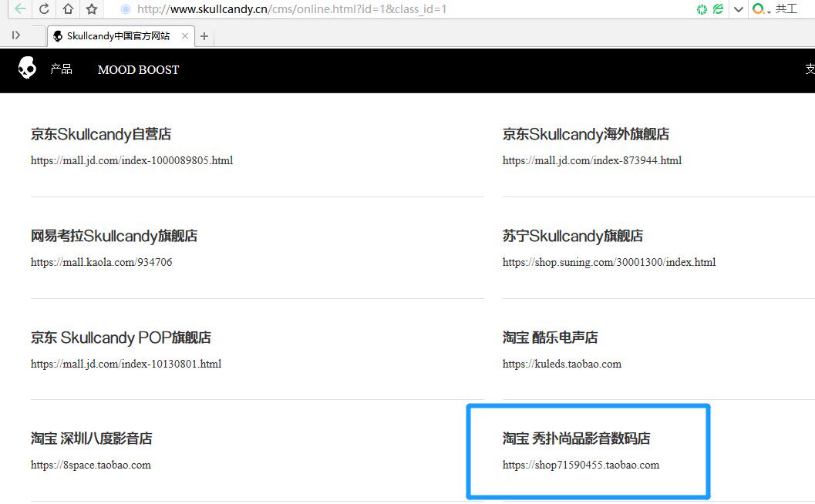Click the Skullcandy skull logo
Viewport: 815px width, 504px height.
[x=27, y=68]
